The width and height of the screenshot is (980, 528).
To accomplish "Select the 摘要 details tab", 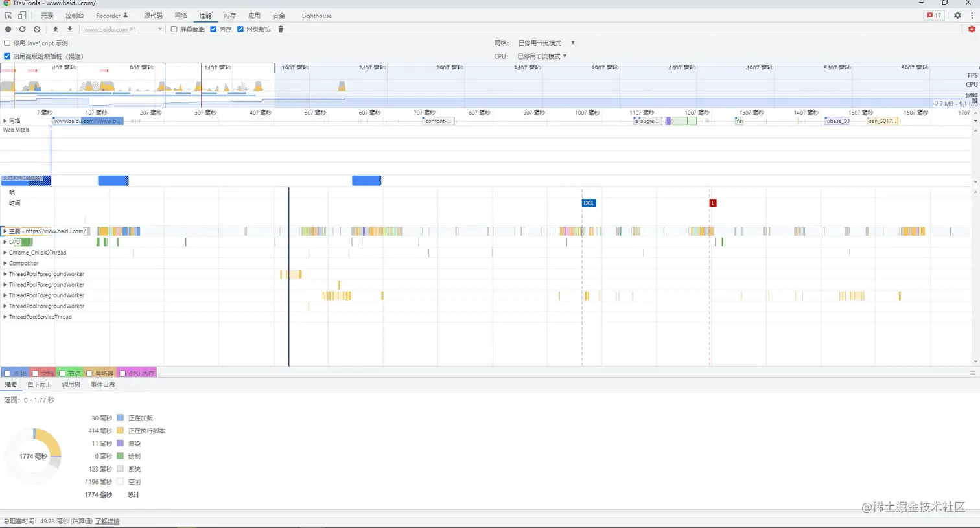I will pyautogui.click(x=11, y=385).
